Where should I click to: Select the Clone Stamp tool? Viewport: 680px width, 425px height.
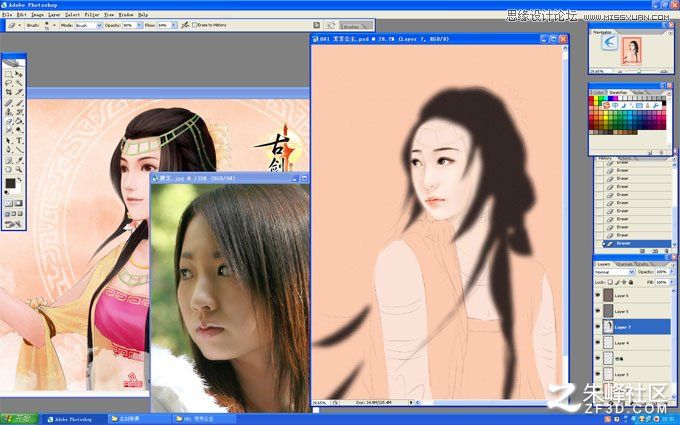point(8,111)
